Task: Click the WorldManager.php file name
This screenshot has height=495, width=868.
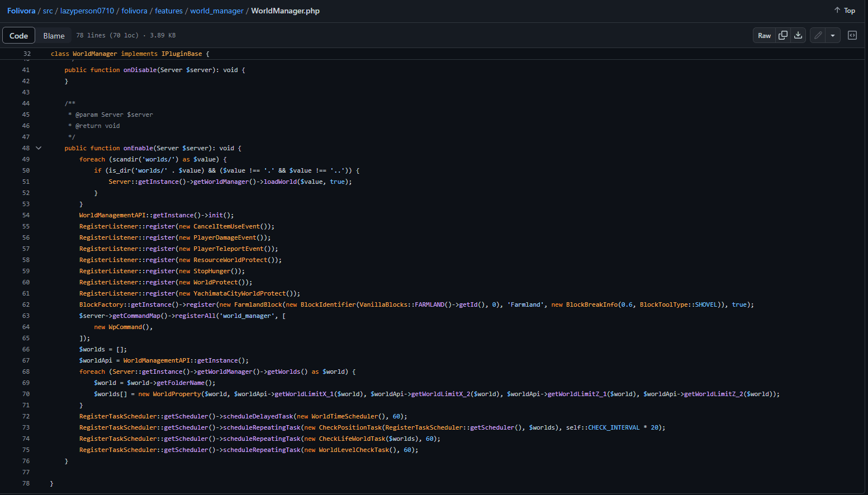Action: pyautogui.click(x=286, y=11)
